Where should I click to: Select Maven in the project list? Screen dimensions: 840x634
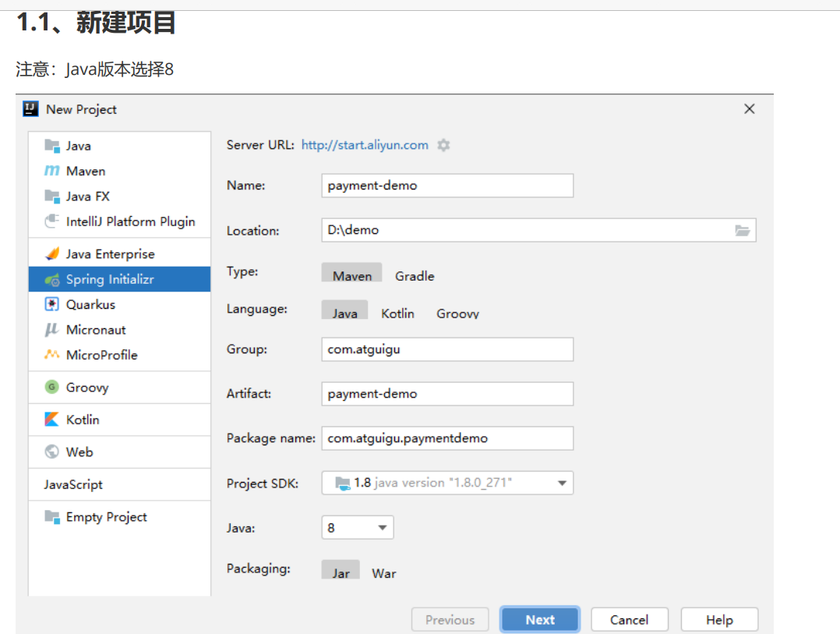coord(119,171)
